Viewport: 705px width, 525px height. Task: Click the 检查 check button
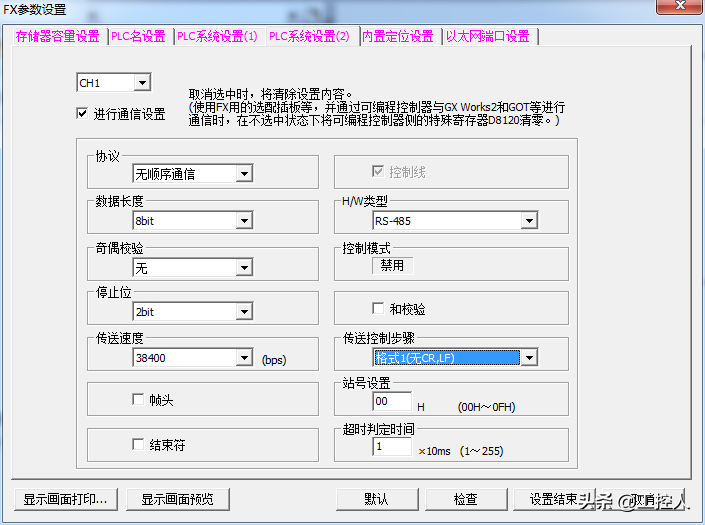coord(466,499)
